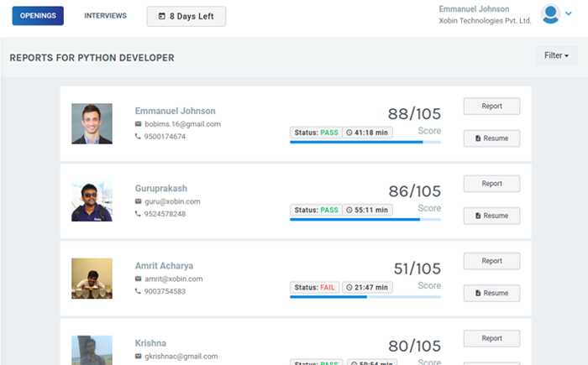This screenshot has width=588, height=365.
Task: Click the 55:11 min time badge
Action: point(367,210)
